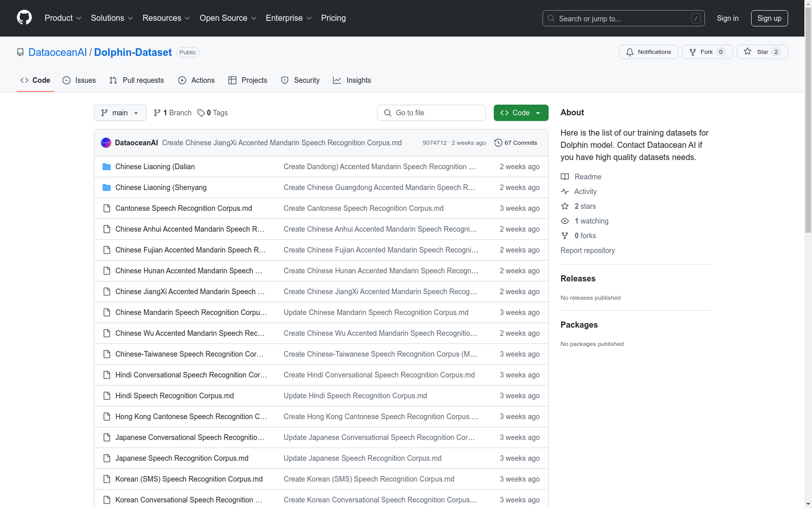Click the repository icon beside DataoceanAI
This screenshot has height=508, width=812.
click(20, 52)
